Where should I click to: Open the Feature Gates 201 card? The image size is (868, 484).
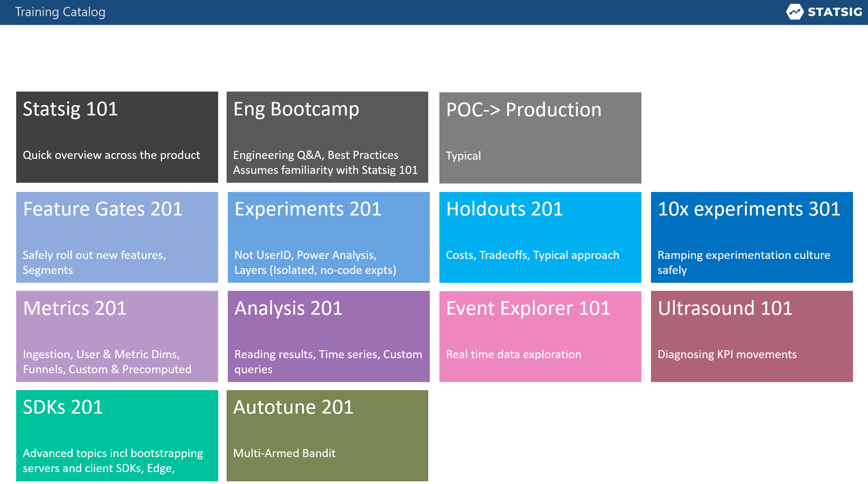117,237
